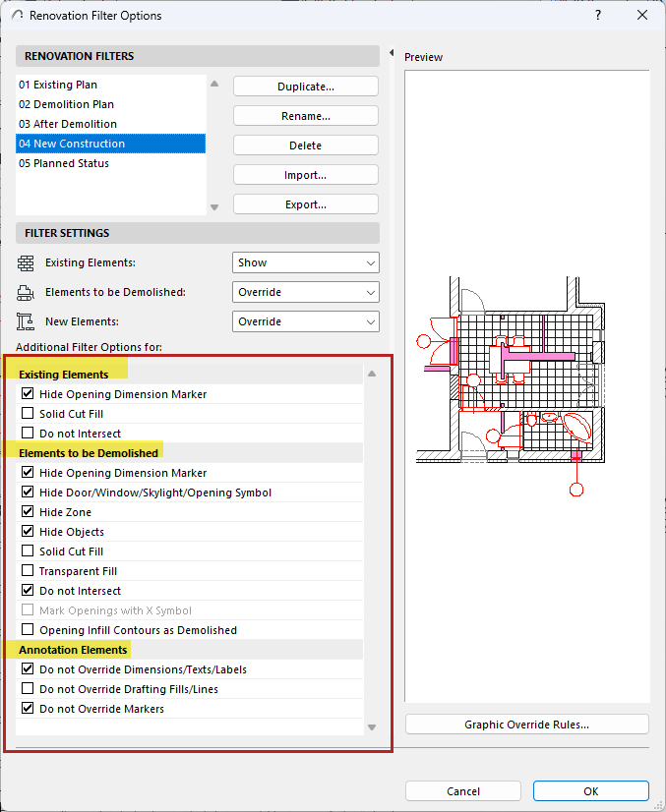
Task: Click the floor plan preview image
Action: point(511,385)
